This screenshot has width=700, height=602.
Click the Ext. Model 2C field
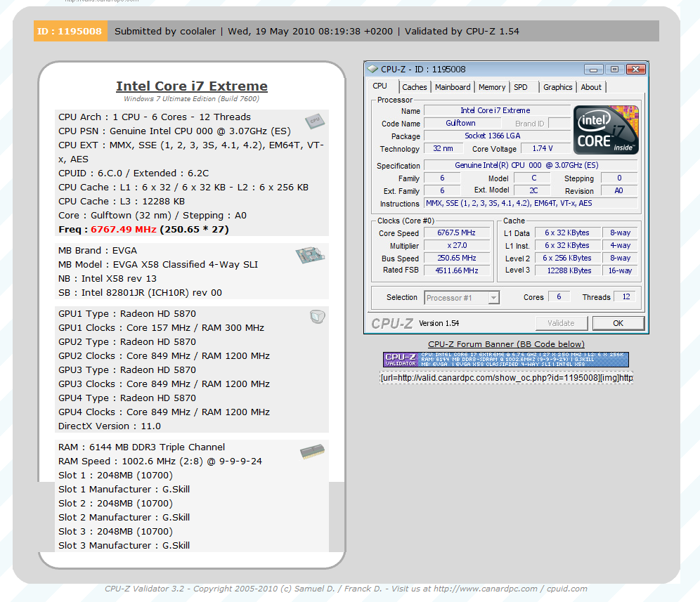(533, 190)
